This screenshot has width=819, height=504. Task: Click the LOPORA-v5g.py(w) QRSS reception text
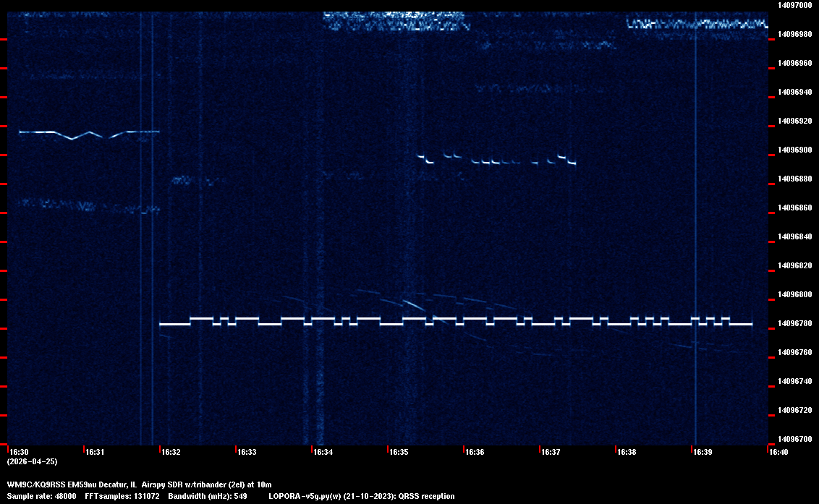click(x=362, y=496)
